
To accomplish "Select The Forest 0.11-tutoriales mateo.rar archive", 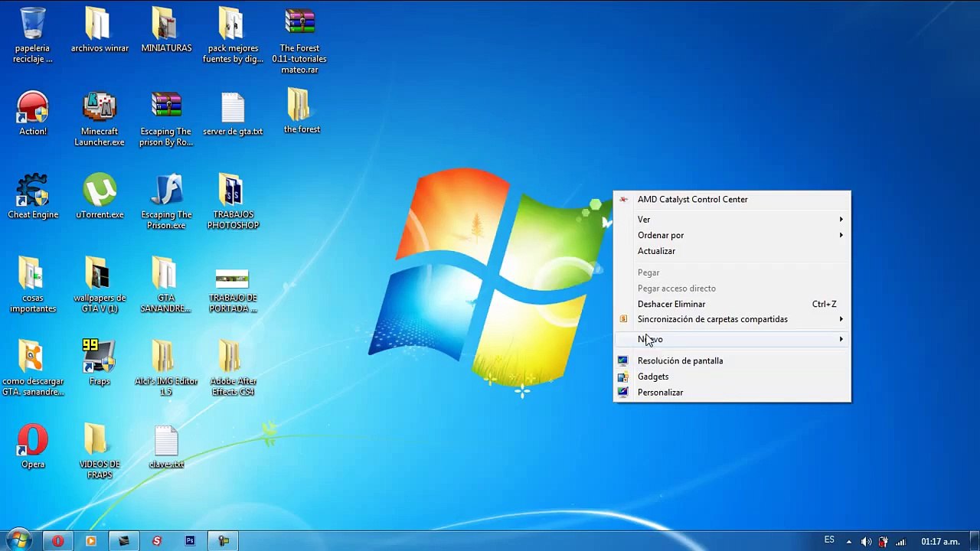I will 299,41.
